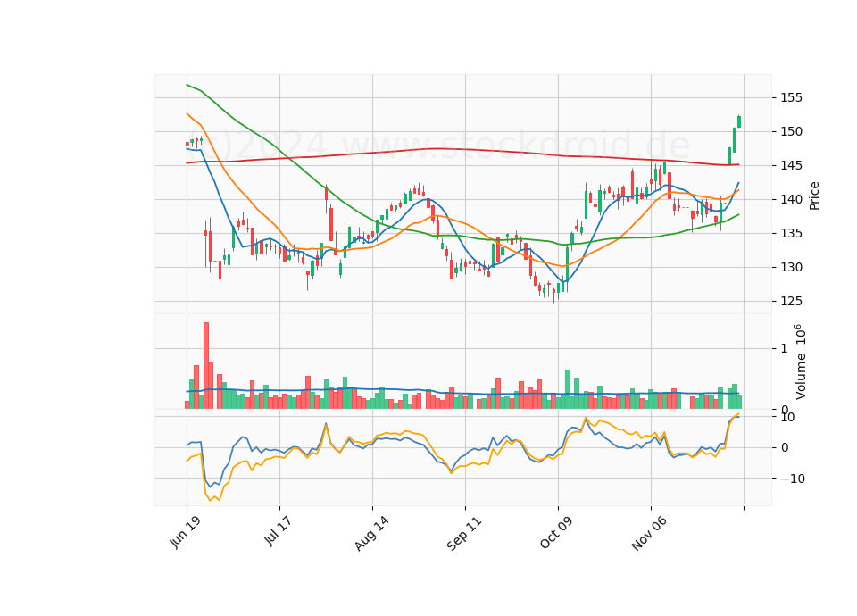Click the Jun 19 date label
The height and width of the screenshot is (616, 857).
[x=185, y=531]
